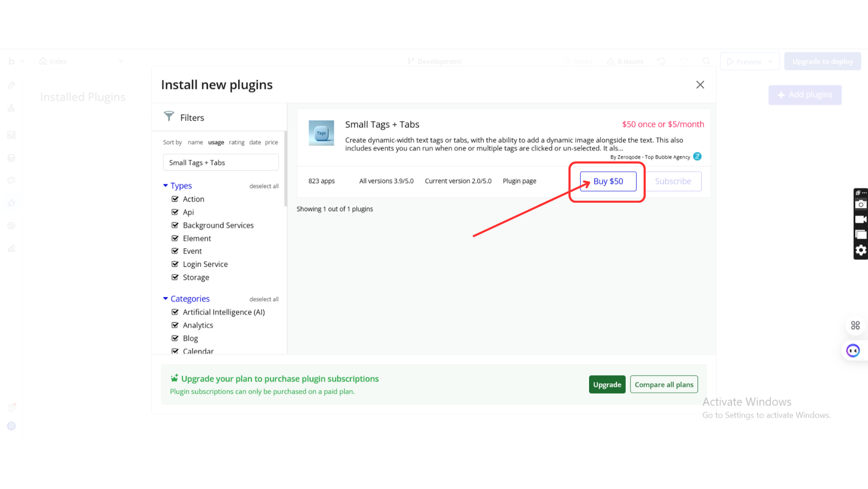Uncheck the Event type checkbox
868x489 pixels.
175,251
